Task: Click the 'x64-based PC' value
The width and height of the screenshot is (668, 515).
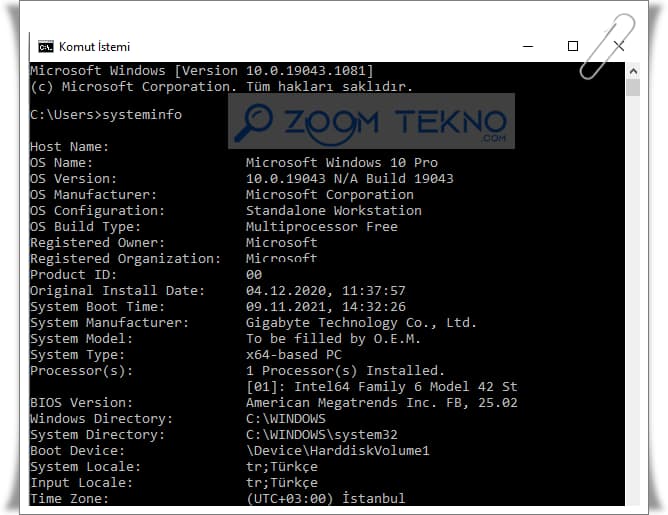Action: (x=294, y=355)
